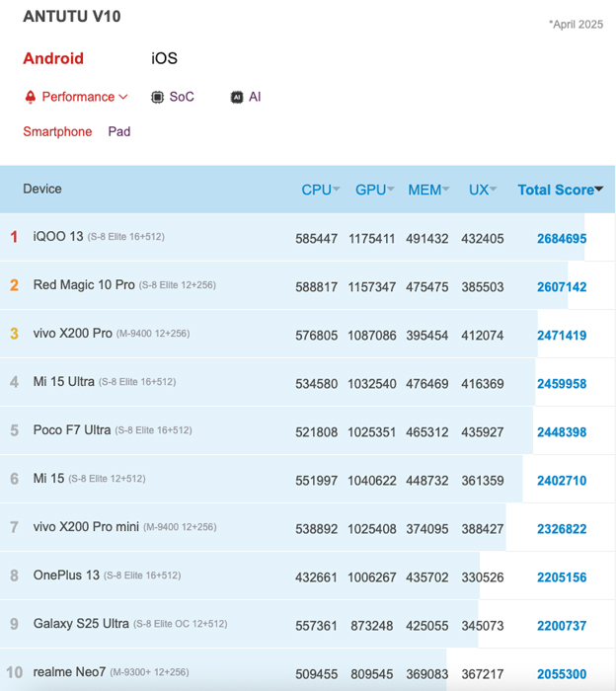
Task: Click the April 2025 date note
Action: [x=576, y=25]
